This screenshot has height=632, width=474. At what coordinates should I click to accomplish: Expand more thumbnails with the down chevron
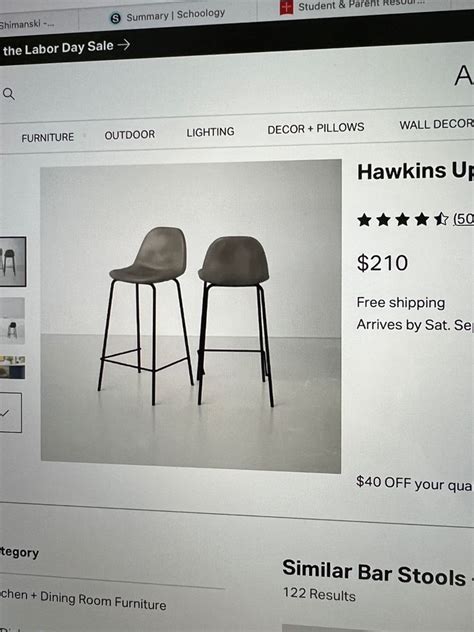10,413
